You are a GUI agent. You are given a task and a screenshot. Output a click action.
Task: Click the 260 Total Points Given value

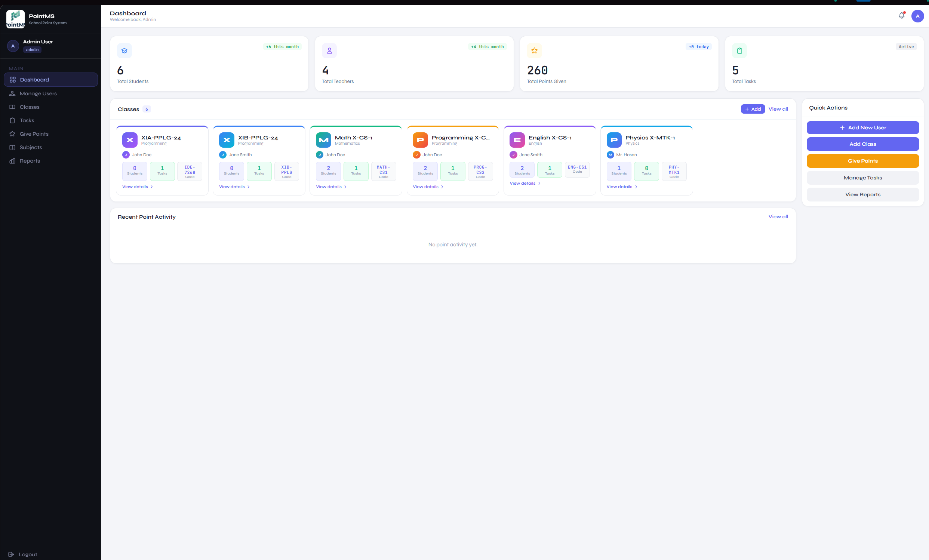tap(537, 70)
